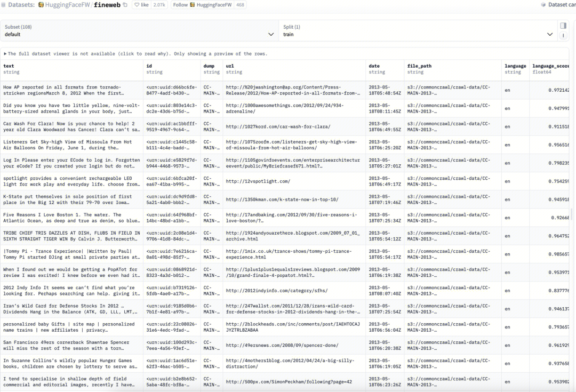Click the url cell http://12vspotlight.com/
576x392 pixels.
[x=294, y=181]
